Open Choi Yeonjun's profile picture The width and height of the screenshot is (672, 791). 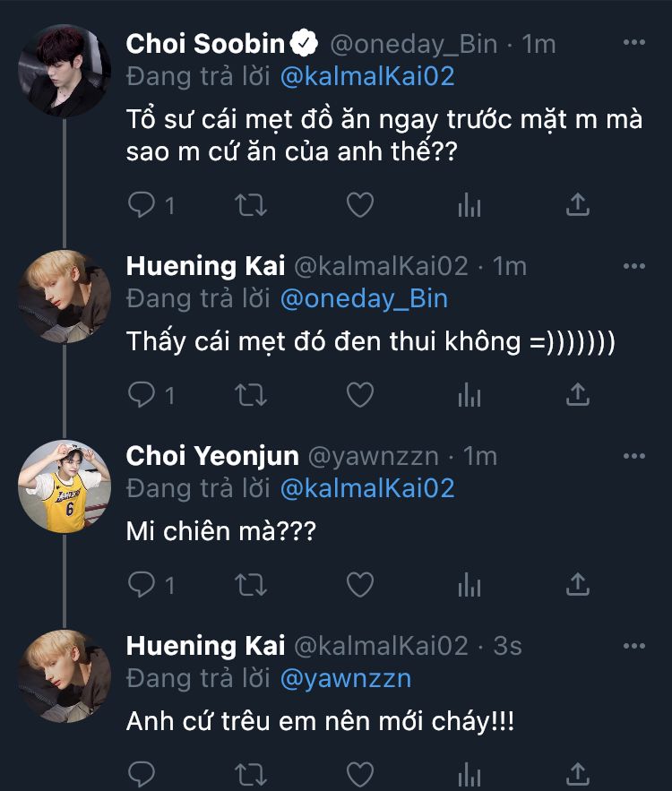(x=65, y=486)
